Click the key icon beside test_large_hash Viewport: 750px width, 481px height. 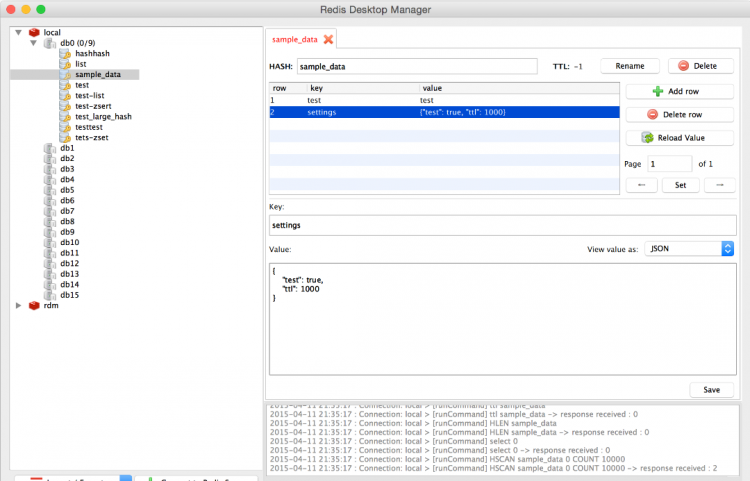click(x=65, y=117)
